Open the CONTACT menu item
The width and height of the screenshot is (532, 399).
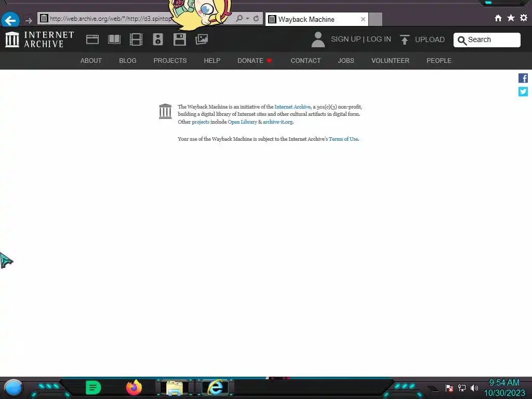[305, 61]
